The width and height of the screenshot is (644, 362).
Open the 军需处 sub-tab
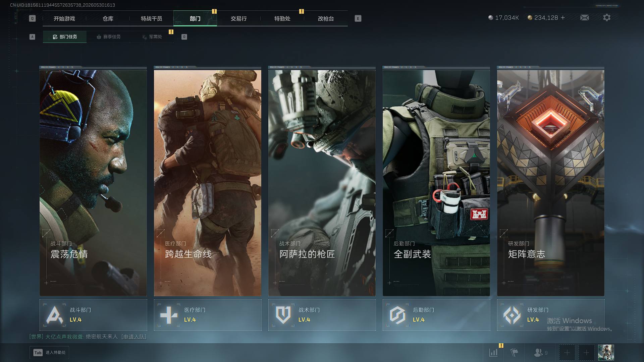point(152,37)
